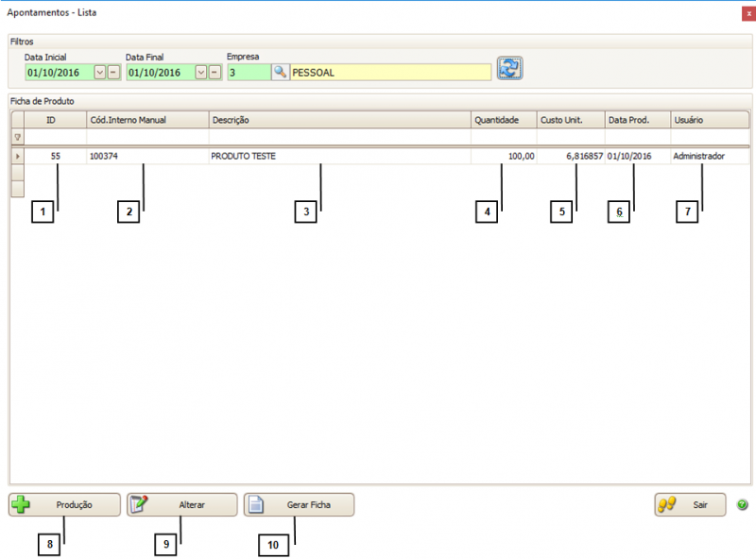Open the Data Final calendar dropdown
The width and height of the screenshot is (756, 559).
(x=200, y=72)
